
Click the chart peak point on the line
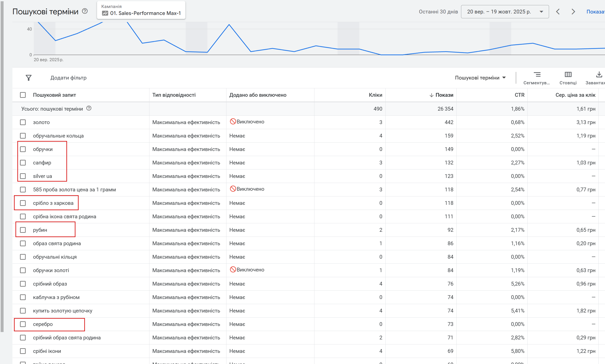pos(229,25)
